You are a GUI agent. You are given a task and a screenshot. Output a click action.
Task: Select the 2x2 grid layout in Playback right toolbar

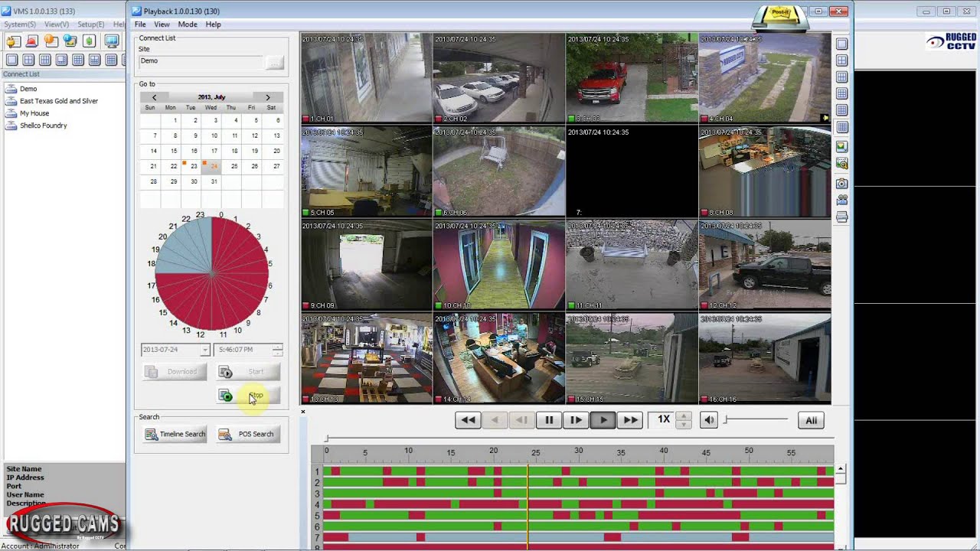(842, 61)
